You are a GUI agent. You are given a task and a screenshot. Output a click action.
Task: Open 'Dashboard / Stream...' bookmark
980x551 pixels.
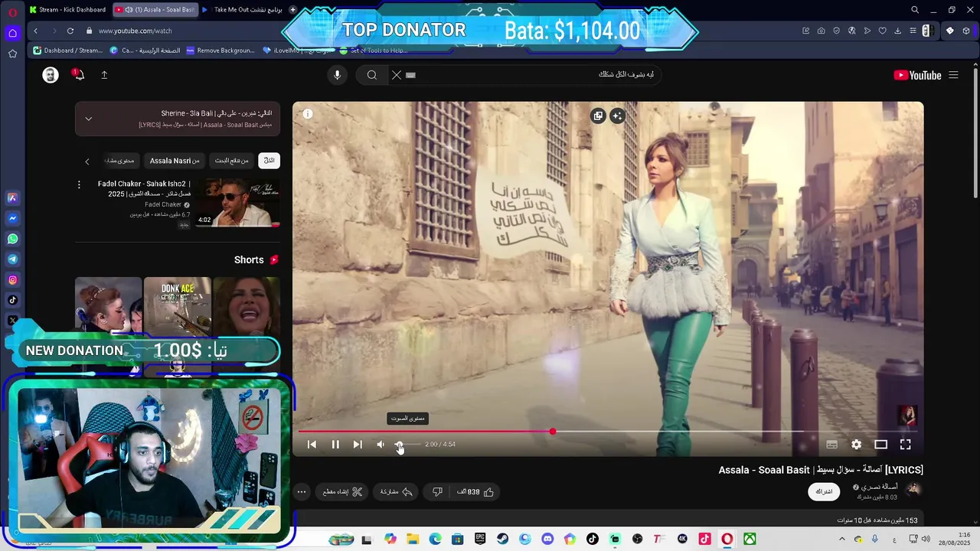tap(68, 51)
